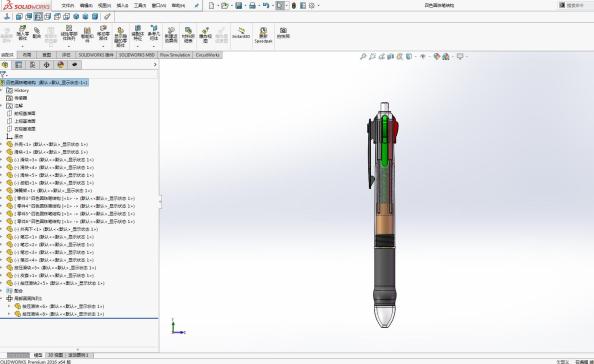Viewport: 594px width, 364px height.
Task: Click the Zoom to Area magnifier icon
Action: [x=372, y=56]
